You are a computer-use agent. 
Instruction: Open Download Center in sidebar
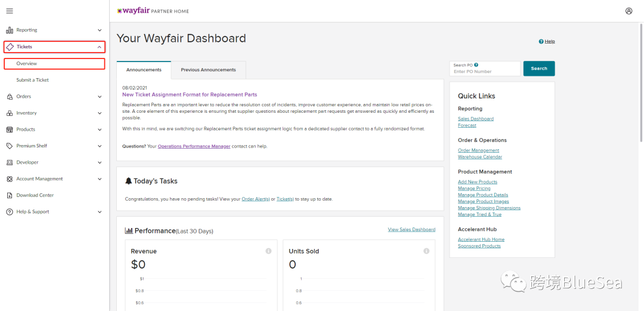[x=35, y=195]
